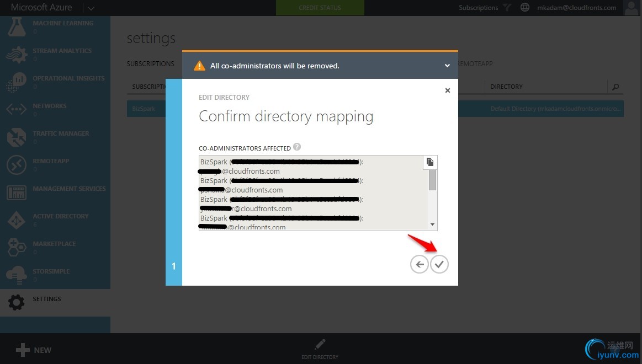Copy the co-administrators list with clipboard icon
Viewport: 642px width, 364px height.
430,162
